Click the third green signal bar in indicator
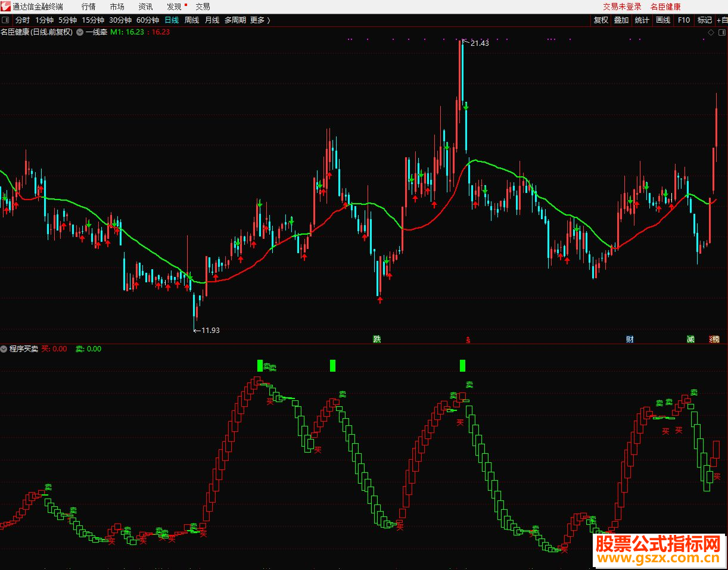This screenshot has height=570, width=728. (x=462, y=366)
